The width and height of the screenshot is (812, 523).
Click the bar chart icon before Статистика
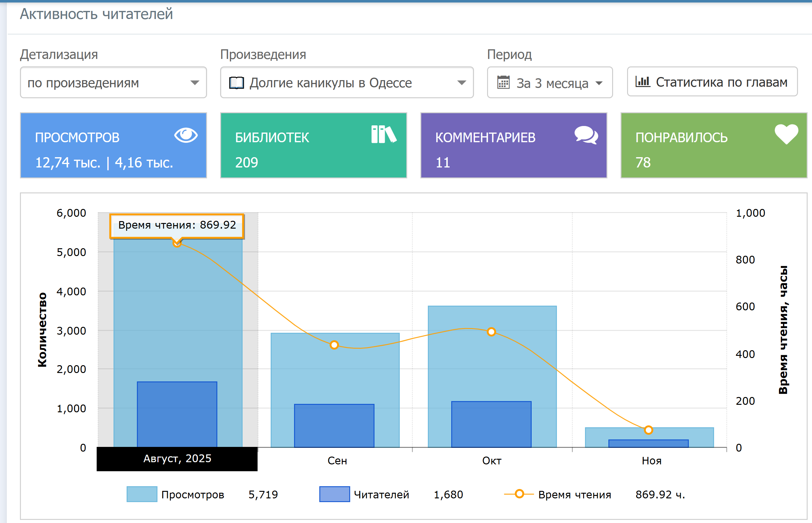coord(642,82)
